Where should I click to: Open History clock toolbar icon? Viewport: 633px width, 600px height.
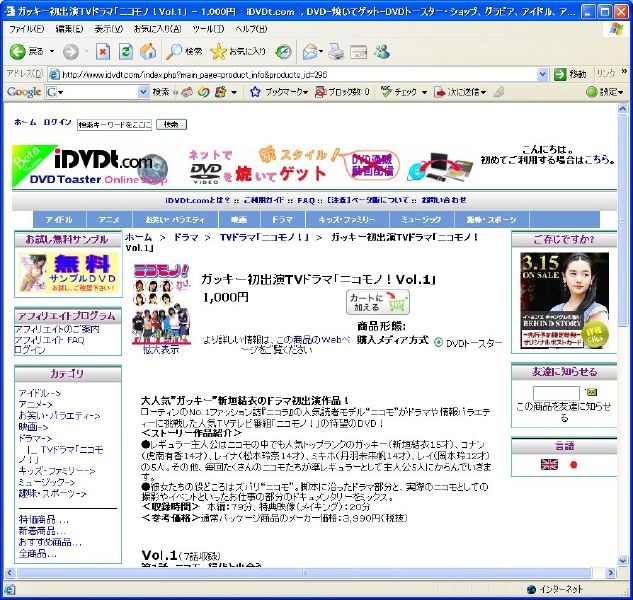tap(283, 52)
